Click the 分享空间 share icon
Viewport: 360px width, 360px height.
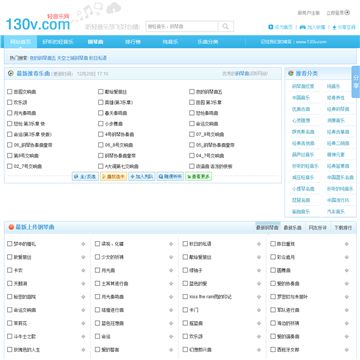pos(334,27)
